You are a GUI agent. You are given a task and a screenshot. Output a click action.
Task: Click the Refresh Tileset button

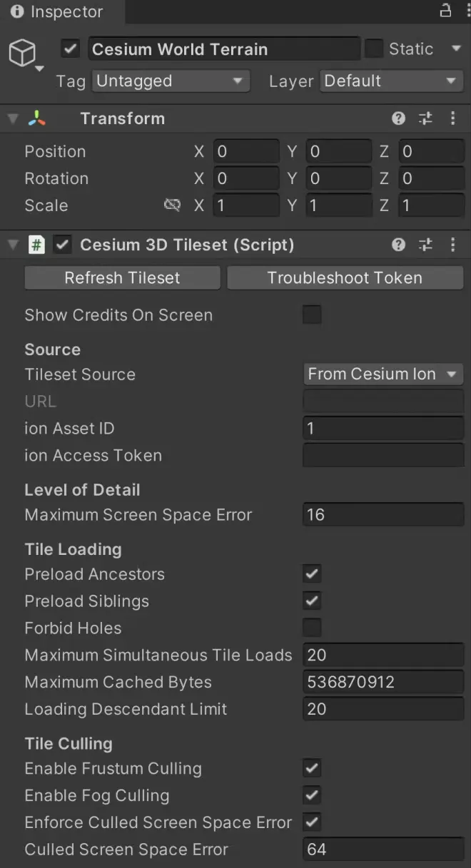coord(123,278)
